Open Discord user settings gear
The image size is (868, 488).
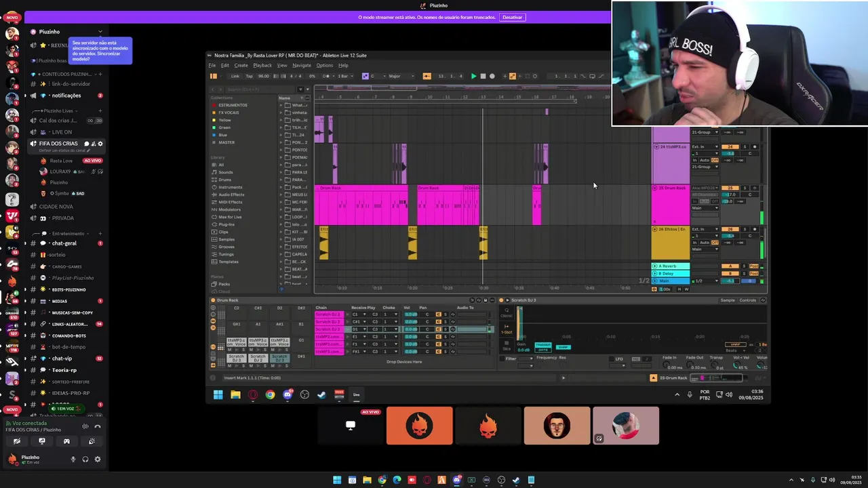(98, 460)
